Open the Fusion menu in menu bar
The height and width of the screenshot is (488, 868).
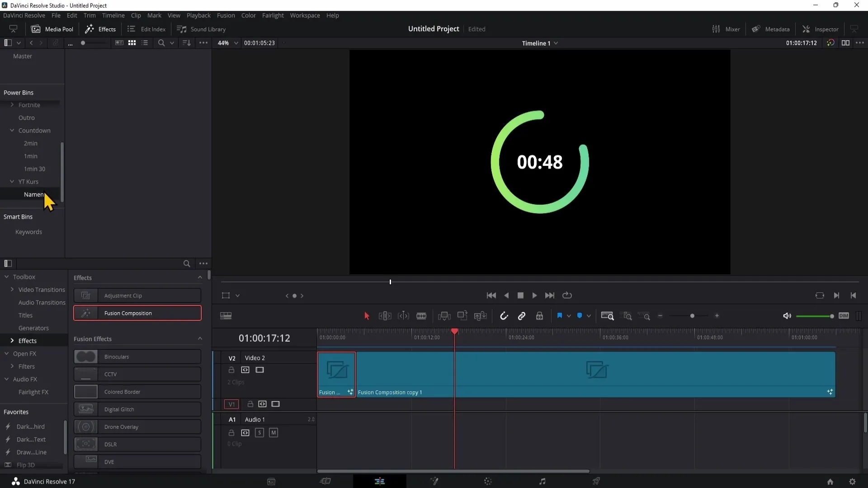[x=226, y=15]
